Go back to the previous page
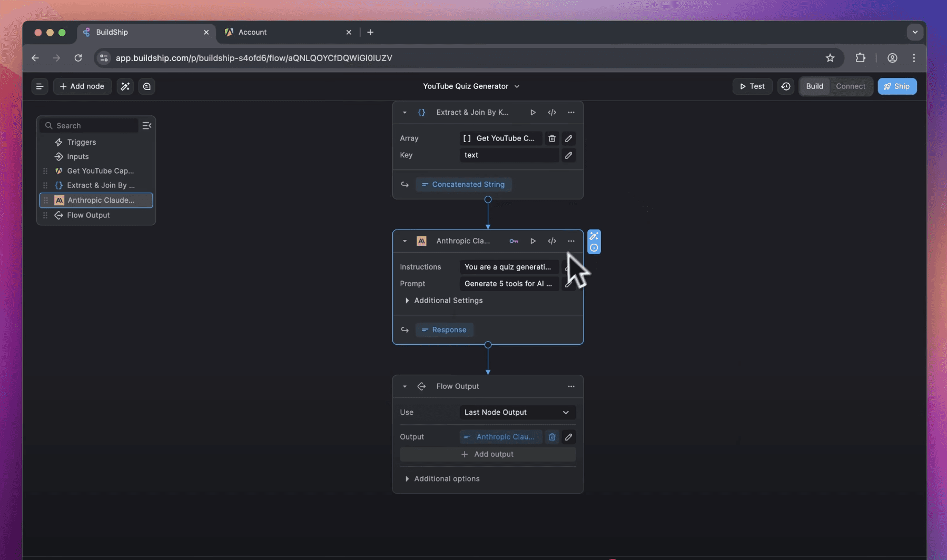The image size is (947, 560). [35, 58]
